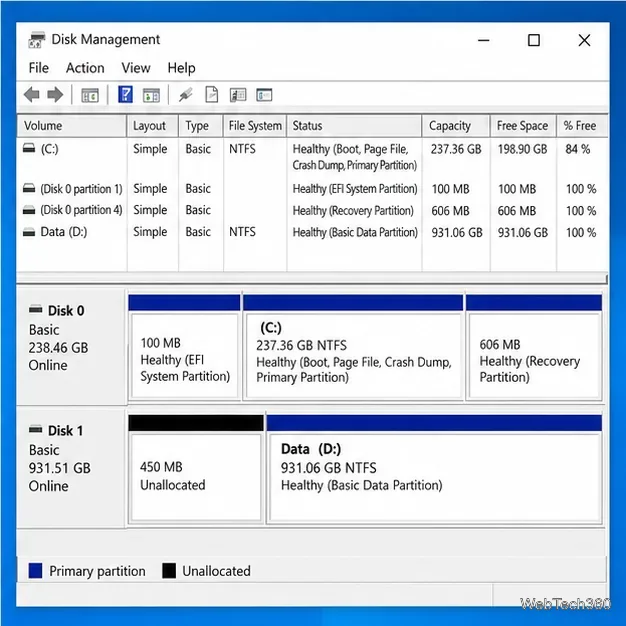Sort by the Layout column header
The image size is (626, 626).
tap(153, 126)
